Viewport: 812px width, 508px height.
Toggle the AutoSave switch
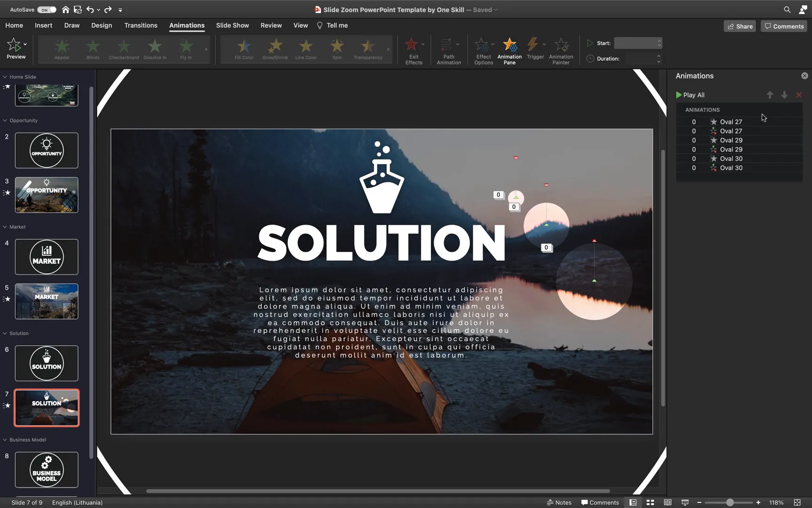tap(47, 9)
